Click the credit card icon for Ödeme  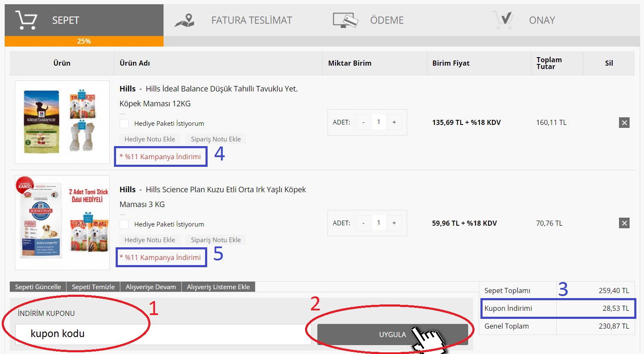pos(345,20)
